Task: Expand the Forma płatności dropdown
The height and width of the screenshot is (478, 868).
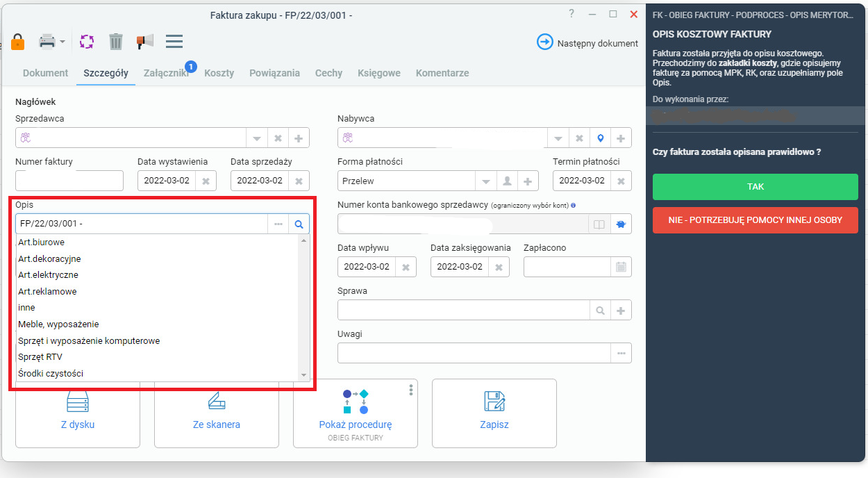Action: coord(486,181)
